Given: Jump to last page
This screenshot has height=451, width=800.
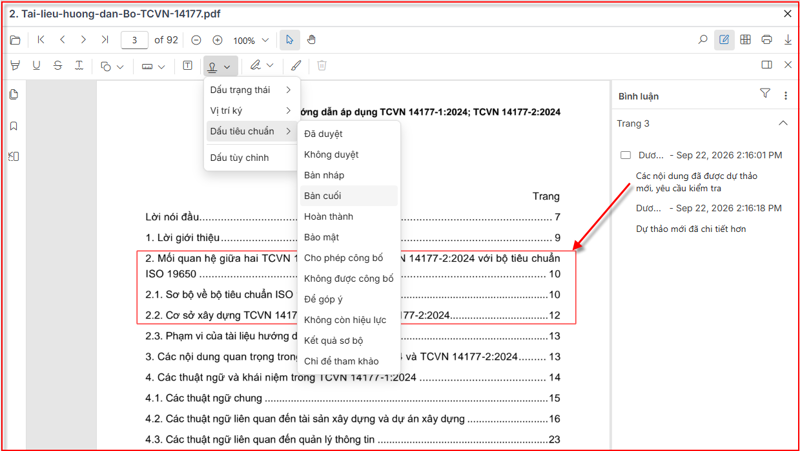Looking at the screenshot, I should coord(105,40).
